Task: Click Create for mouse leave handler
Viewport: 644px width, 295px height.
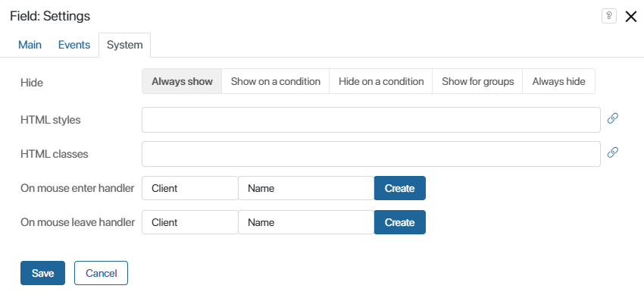Action: [399, 222]
